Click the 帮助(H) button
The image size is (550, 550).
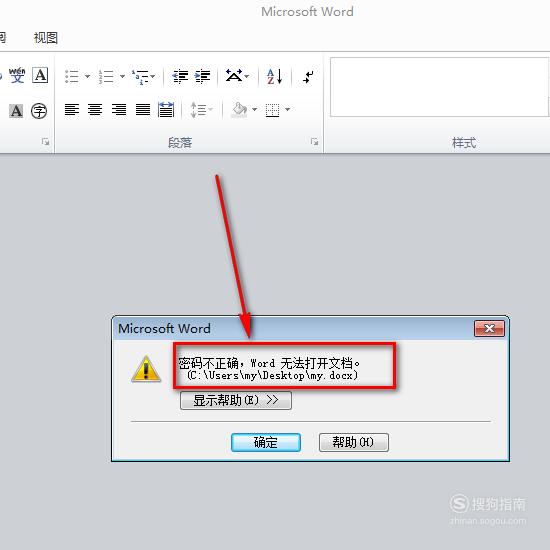[354, 442]
